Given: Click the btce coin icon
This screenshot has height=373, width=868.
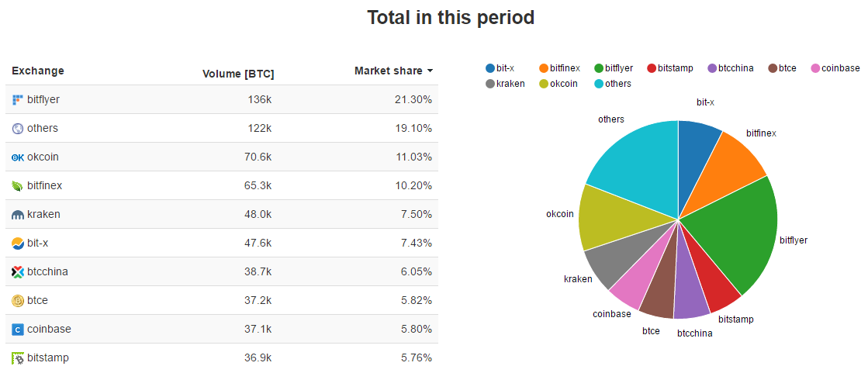Looking at the screenshot, I should pos(18,301).
